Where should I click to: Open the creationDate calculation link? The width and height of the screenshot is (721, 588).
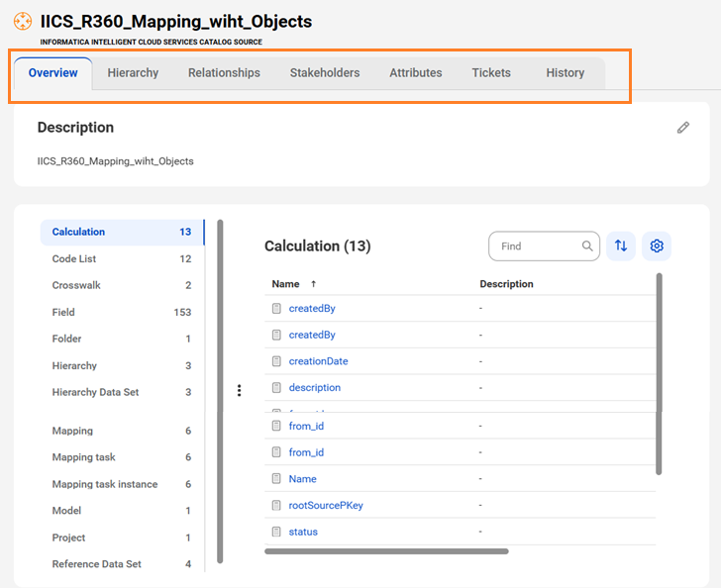[x=318, y=361]
